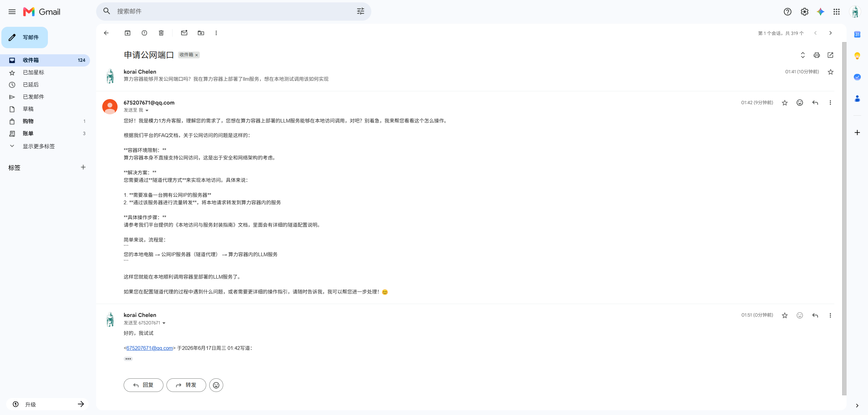The height and width of the screenshot is (415, 868).
Task: Expand all messages in thread
Action: 803,55
